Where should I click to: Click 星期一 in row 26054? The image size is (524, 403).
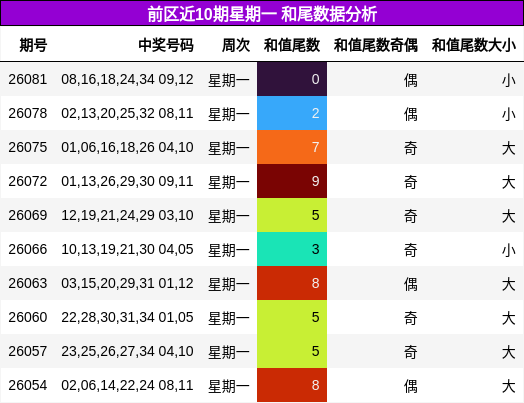(229, 386)
